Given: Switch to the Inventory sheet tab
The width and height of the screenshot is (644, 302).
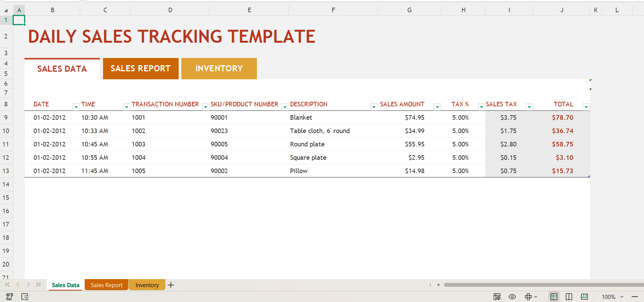Looking at the screenshot, I should (147, 285).
